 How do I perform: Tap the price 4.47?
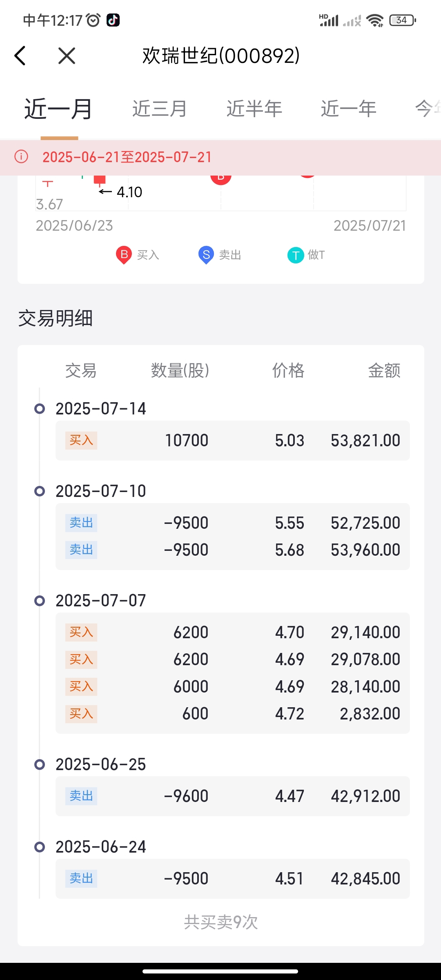coord(290,796)
